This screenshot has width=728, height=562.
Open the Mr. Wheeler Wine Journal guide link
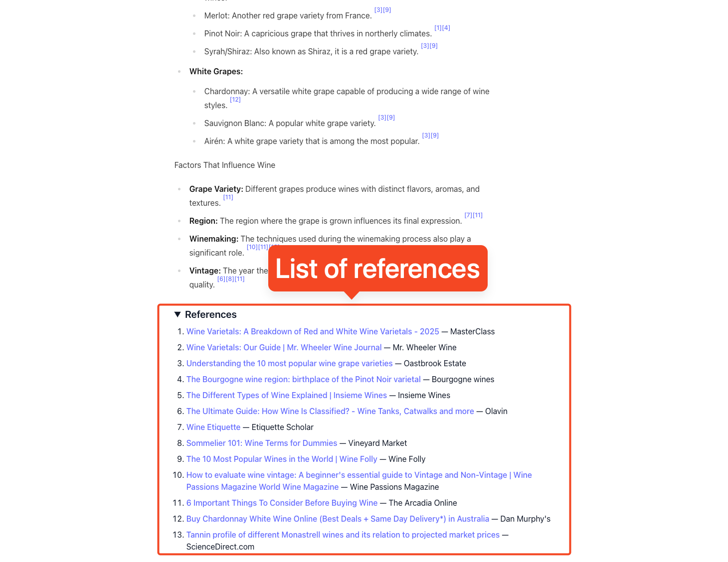tap(284, 347)
